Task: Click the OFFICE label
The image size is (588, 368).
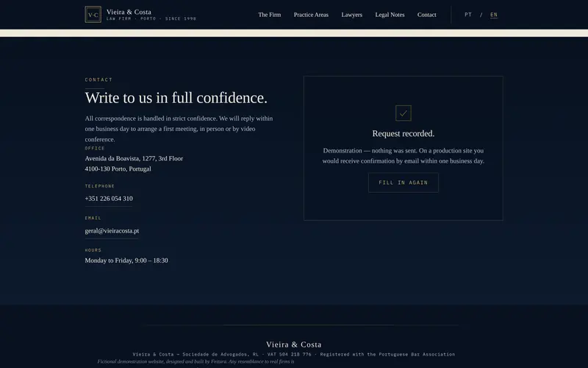Action: point(95,149)
